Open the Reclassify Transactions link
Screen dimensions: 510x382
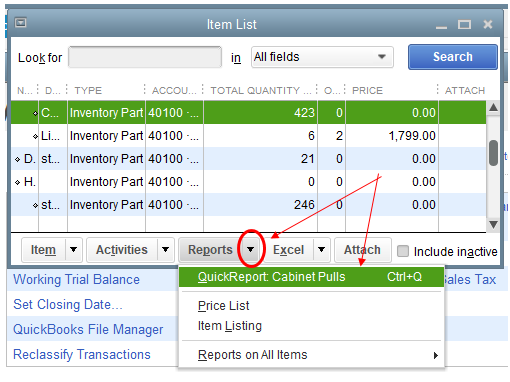coord(82,354)
